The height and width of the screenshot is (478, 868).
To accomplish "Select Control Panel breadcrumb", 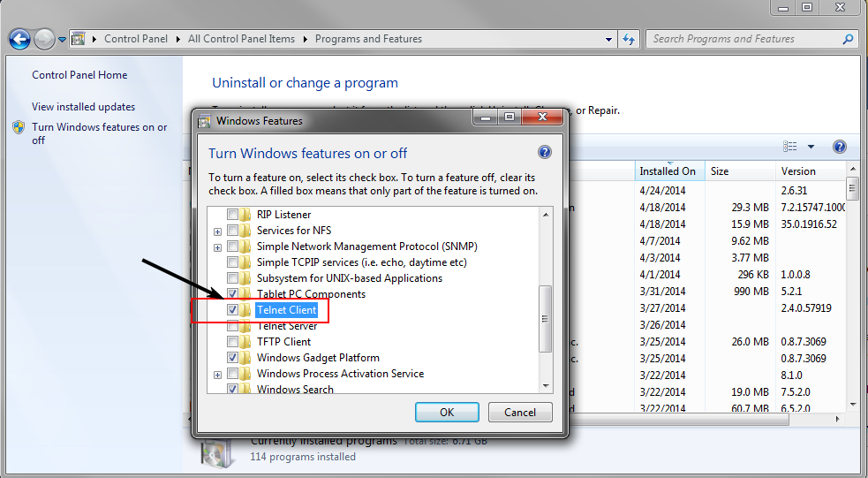I will pyautogui.click(x=136, y=39).
